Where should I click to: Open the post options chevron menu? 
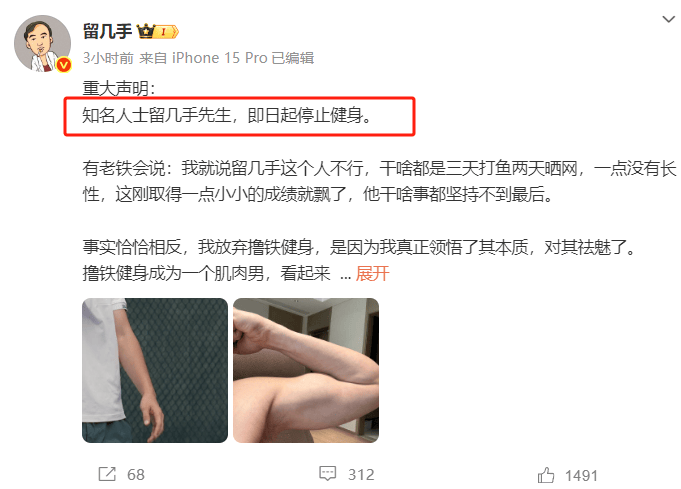[x=668, y=19]
